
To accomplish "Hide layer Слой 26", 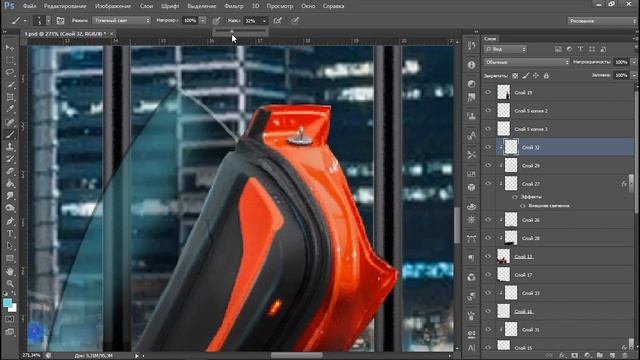I will (x=488, y=220).
